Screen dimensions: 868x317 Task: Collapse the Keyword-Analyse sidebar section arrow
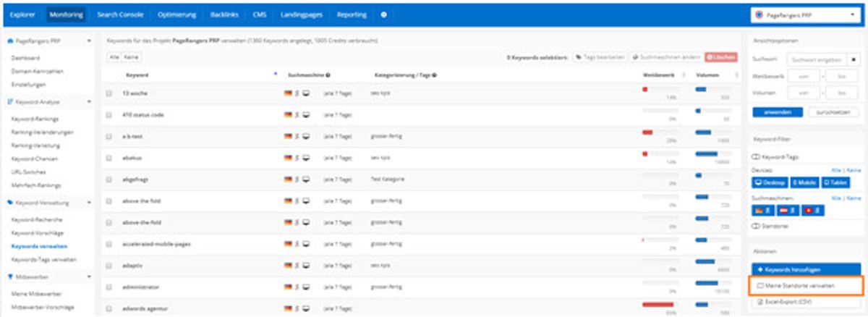pos(88,102)
